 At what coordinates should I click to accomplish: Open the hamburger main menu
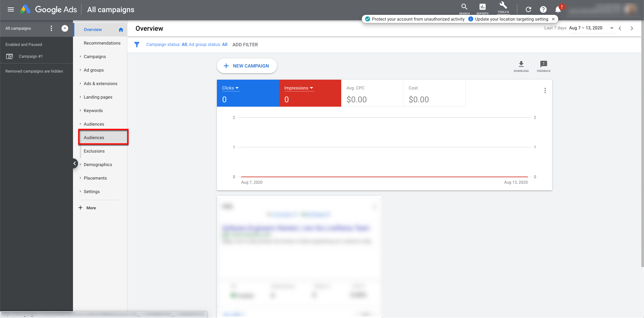pos(11,9)
